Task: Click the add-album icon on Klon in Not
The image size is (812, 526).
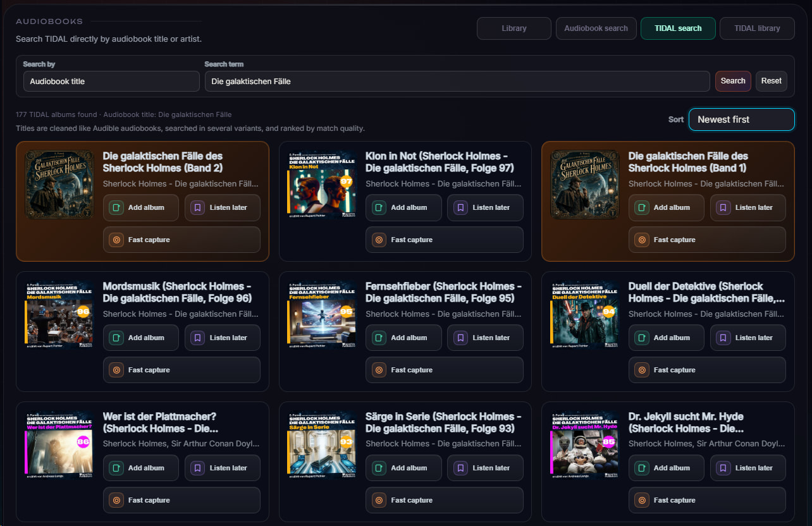Action: coord(379,207)
